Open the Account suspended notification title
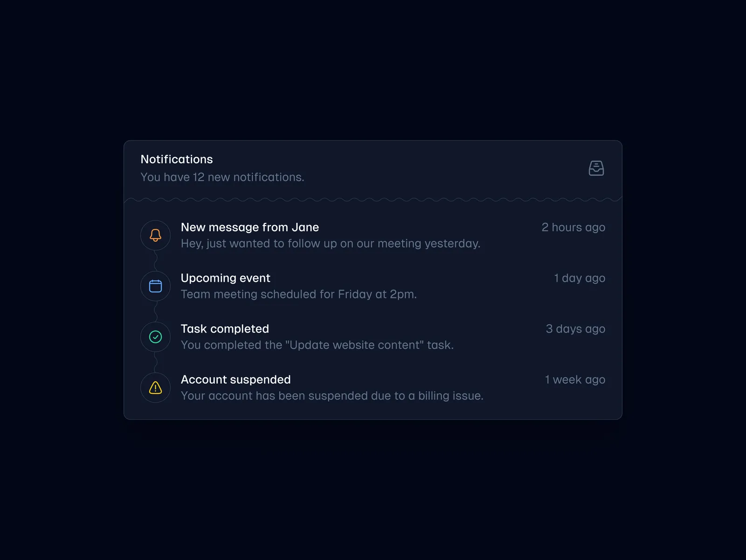The image size is (746, 560). (x=235, y=380)
